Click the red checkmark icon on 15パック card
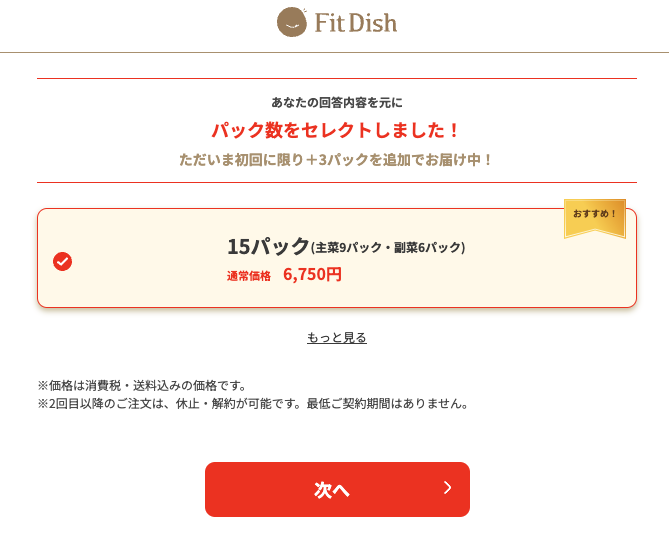 click(62, 261)
